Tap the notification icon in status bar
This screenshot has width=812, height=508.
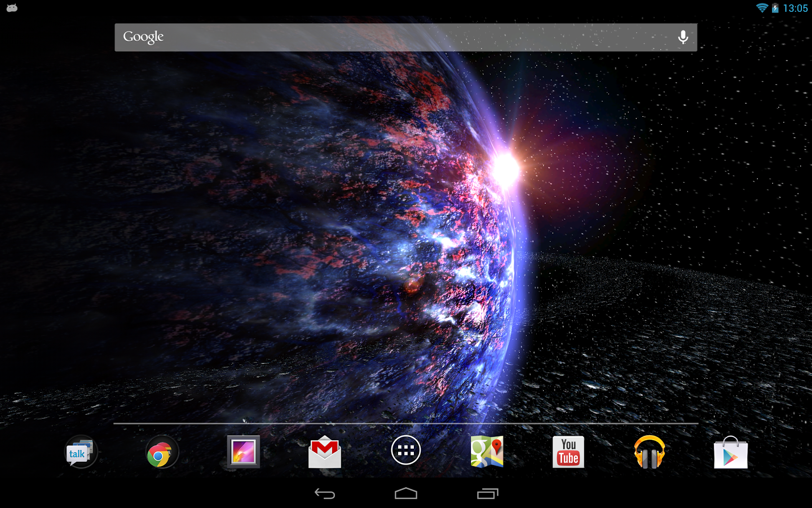coord(12,8)
